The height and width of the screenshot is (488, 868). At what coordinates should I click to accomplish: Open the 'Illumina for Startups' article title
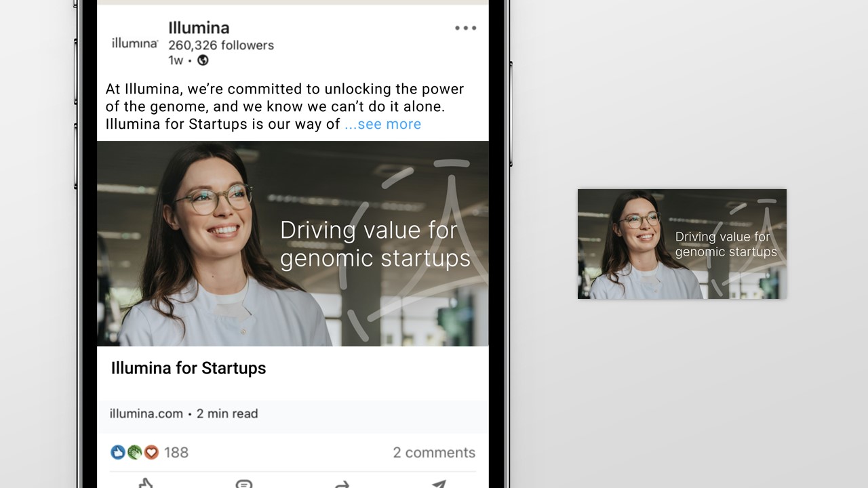click(189, 368)
